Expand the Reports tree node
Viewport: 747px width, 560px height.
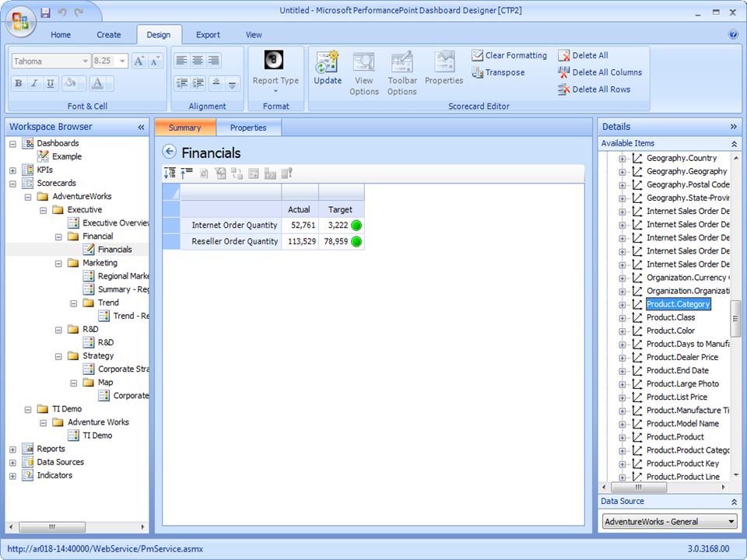(13, 450)
